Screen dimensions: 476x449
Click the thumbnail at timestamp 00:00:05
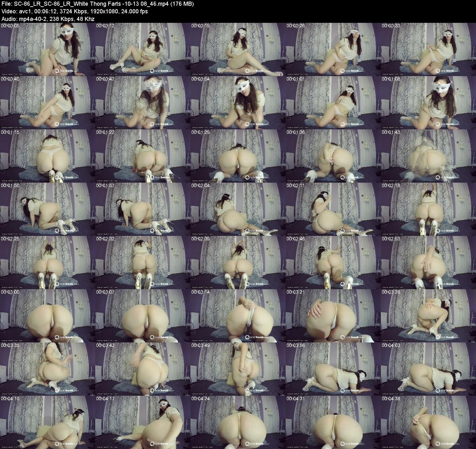tap(47, 49)
